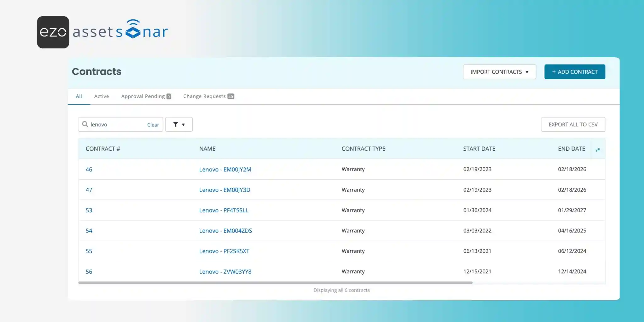Switch to the Active tab
Screen dimensions: 644x322
[x=101, y=96]
